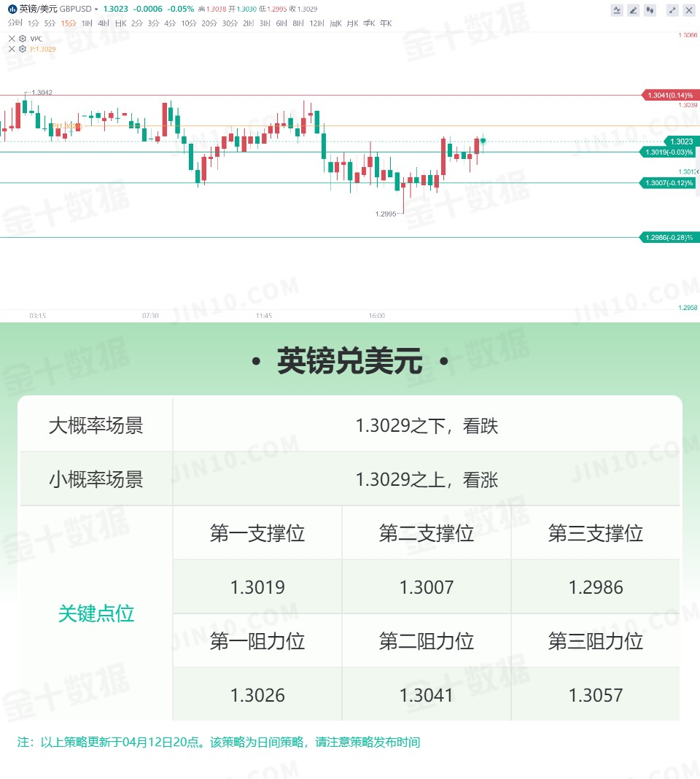The image size is (700, 779).
Task: Open the GBPUSD symbol dropdown arrow
Action: pos(96,9)
